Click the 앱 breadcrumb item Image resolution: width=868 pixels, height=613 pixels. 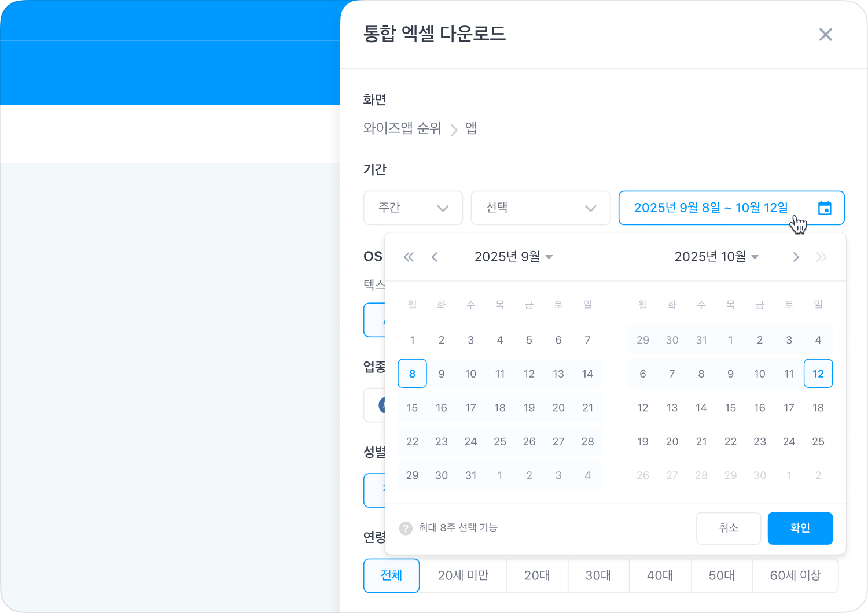tap(472, 128)
